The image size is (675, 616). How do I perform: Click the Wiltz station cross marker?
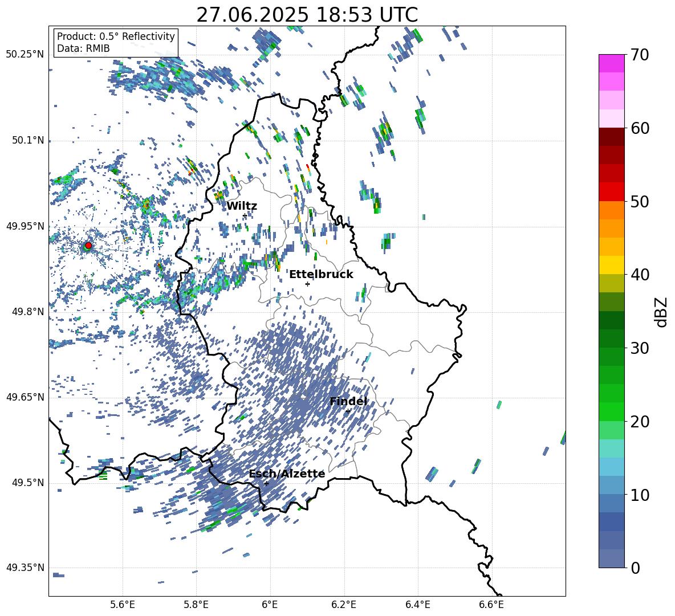245,216
